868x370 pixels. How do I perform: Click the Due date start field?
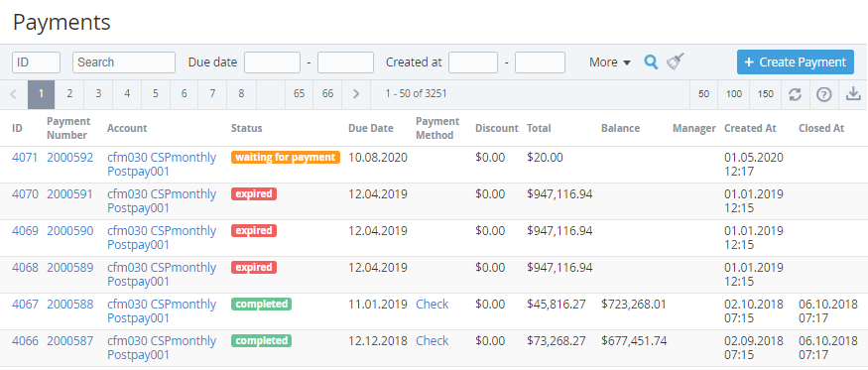tap(273, 62)
